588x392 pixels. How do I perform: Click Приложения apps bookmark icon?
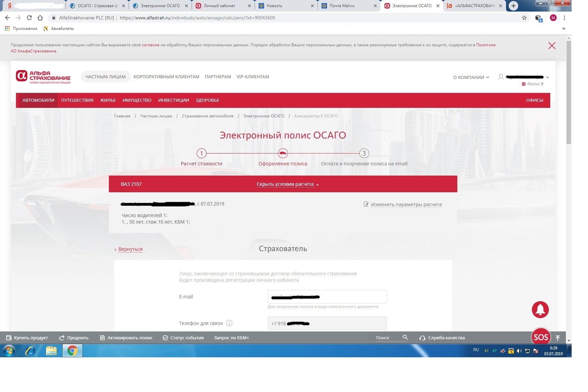(7, 29)
